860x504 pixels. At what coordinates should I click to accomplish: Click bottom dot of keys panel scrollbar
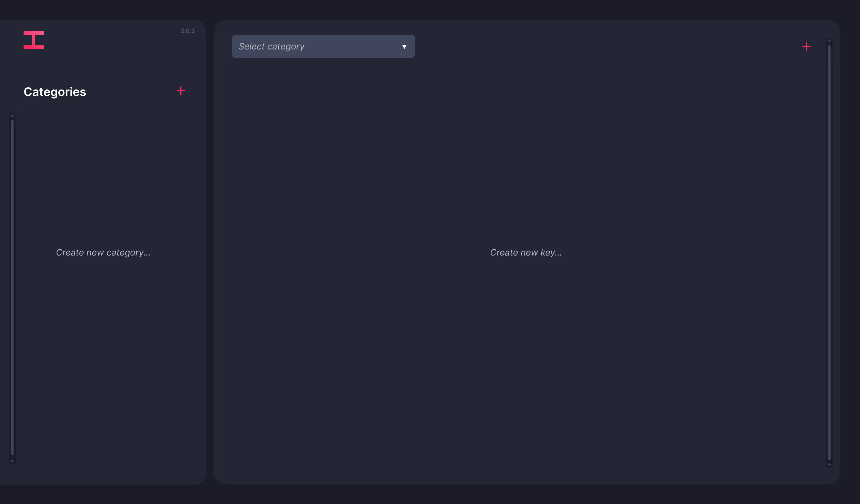[829, 465]
